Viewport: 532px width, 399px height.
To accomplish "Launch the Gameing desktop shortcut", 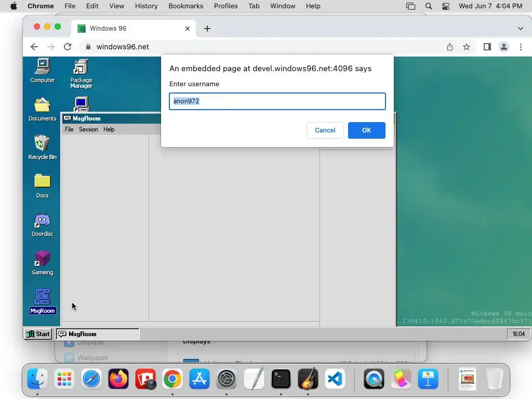I will tap(43, 263).
